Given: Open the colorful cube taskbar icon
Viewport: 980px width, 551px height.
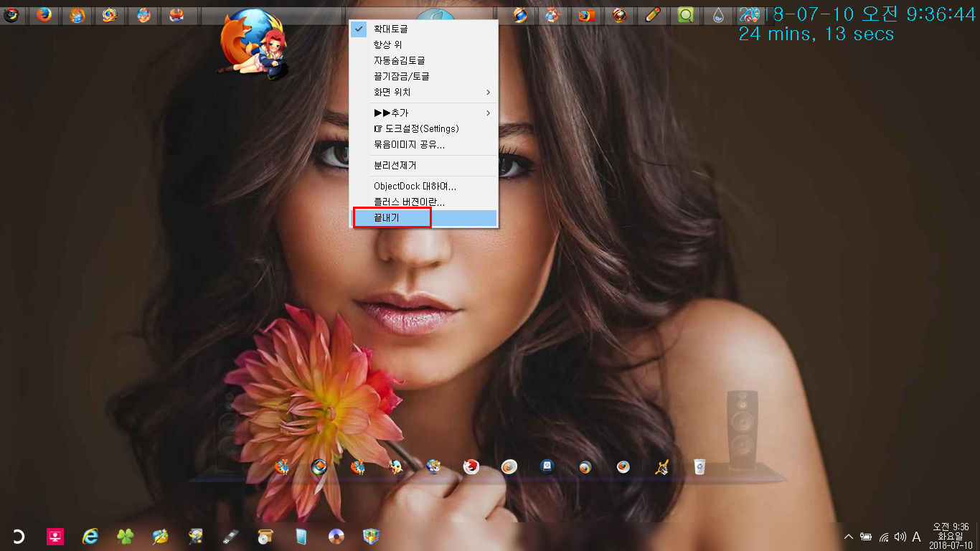Looking at the screenshot, I should [x=370, y=536].
